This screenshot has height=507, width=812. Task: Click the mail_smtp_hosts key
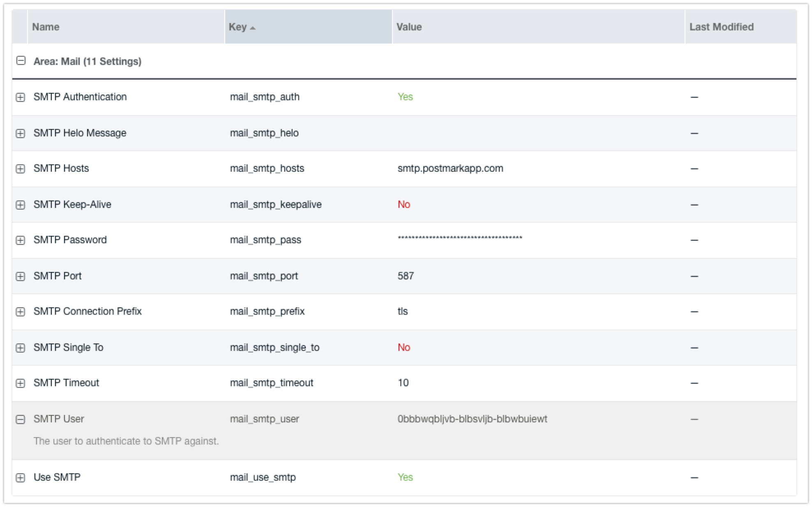267,168
